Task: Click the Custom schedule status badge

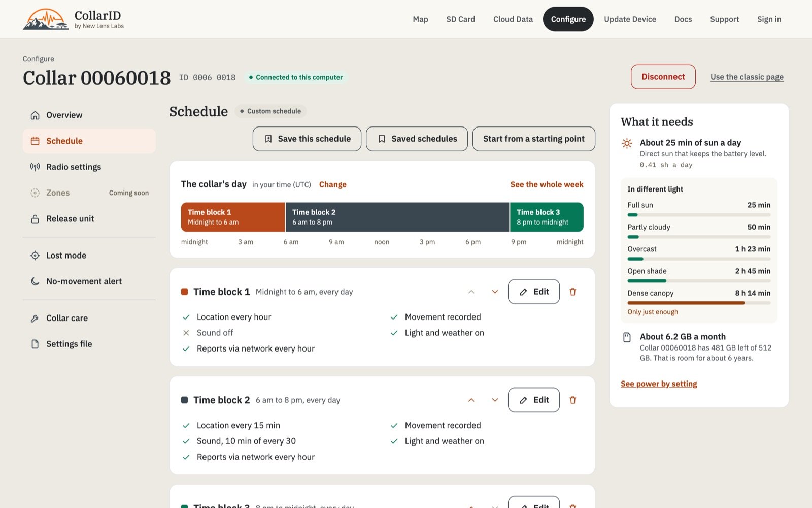Action: [270, 111]
